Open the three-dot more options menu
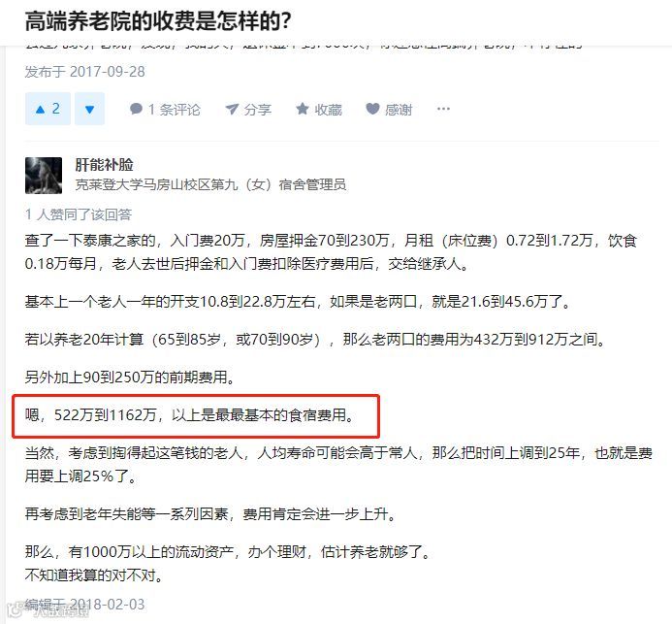The width and height of the screenshot is (672, 624). click(x=443, y=109)
